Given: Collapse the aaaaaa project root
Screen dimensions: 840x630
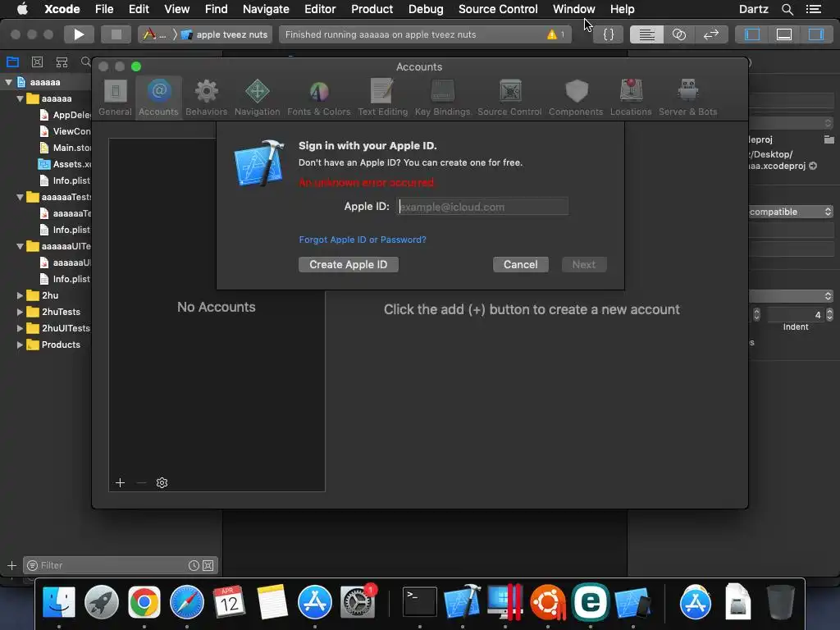Looking at the screenshot, I should pos(8,82).
